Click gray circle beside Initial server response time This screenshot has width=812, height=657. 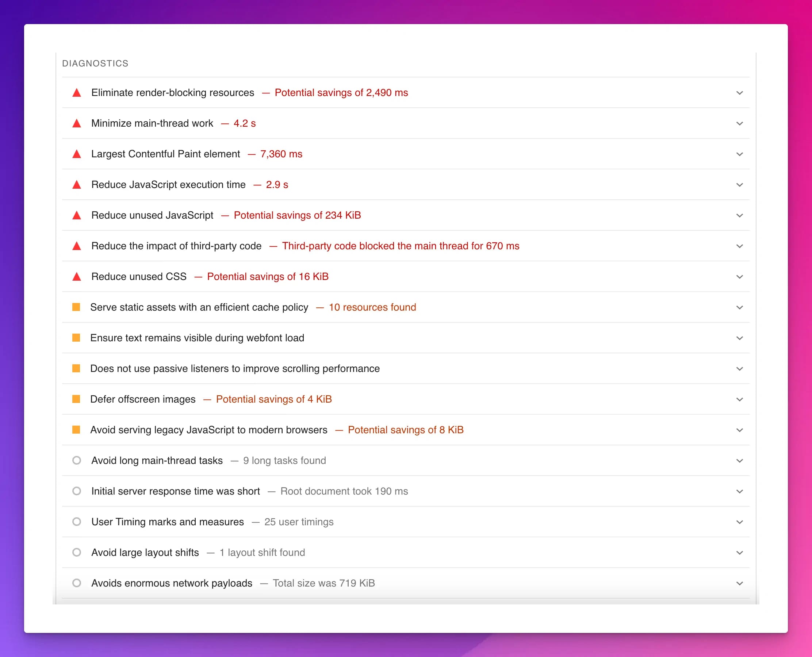[77, 491]
